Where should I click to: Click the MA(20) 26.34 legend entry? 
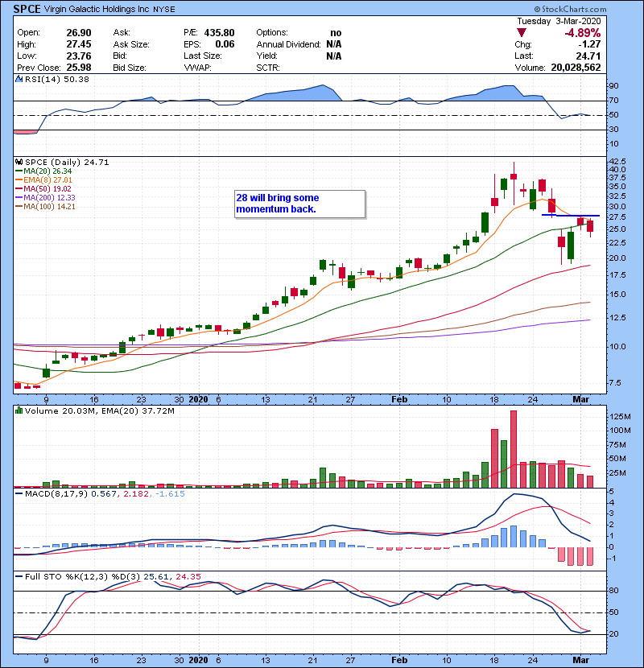tap(44, 171)
